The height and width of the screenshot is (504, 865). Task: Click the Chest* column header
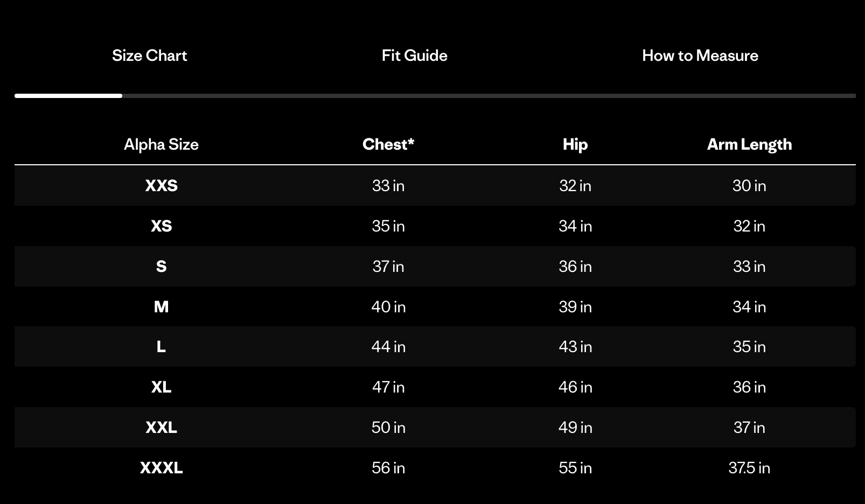[x=388, y=144]
